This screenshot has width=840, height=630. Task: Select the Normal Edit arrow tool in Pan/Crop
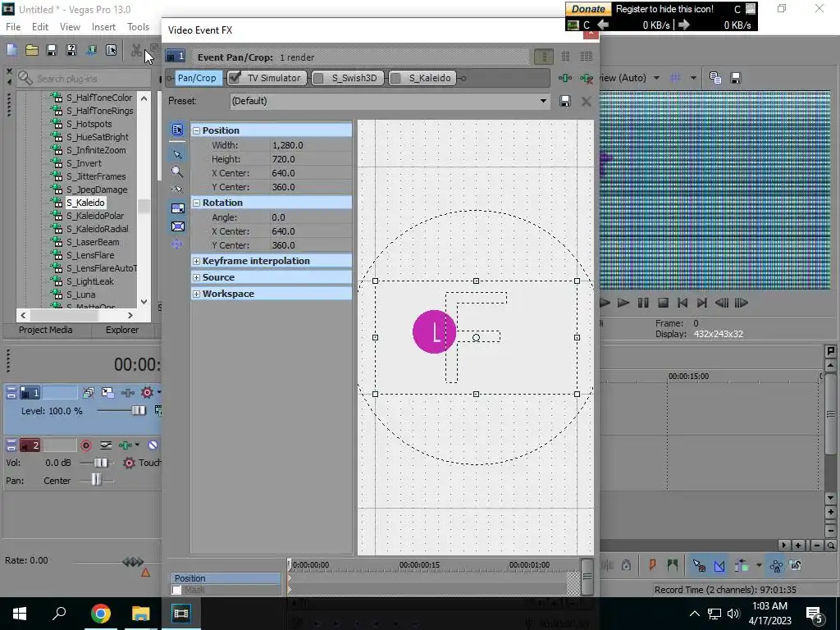[x=177, y=155]
